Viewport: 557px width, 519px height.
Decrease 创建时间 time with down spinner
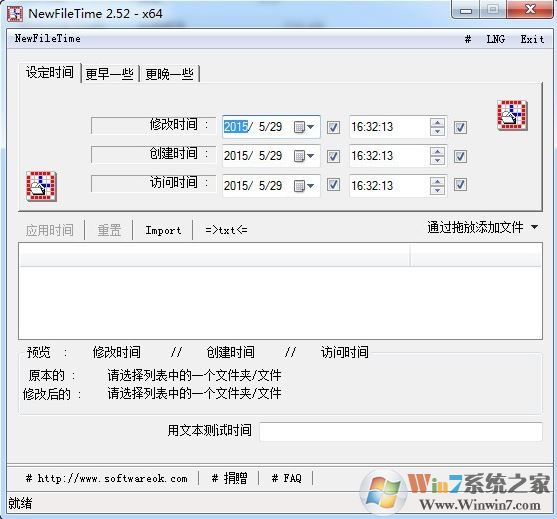[437, 161]
